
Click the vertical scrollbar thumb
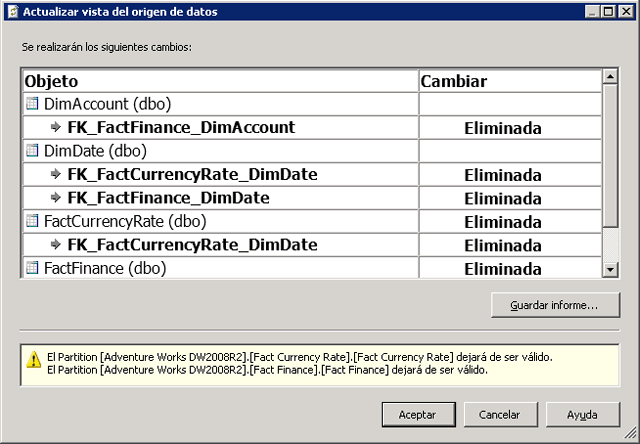(610, 155)
